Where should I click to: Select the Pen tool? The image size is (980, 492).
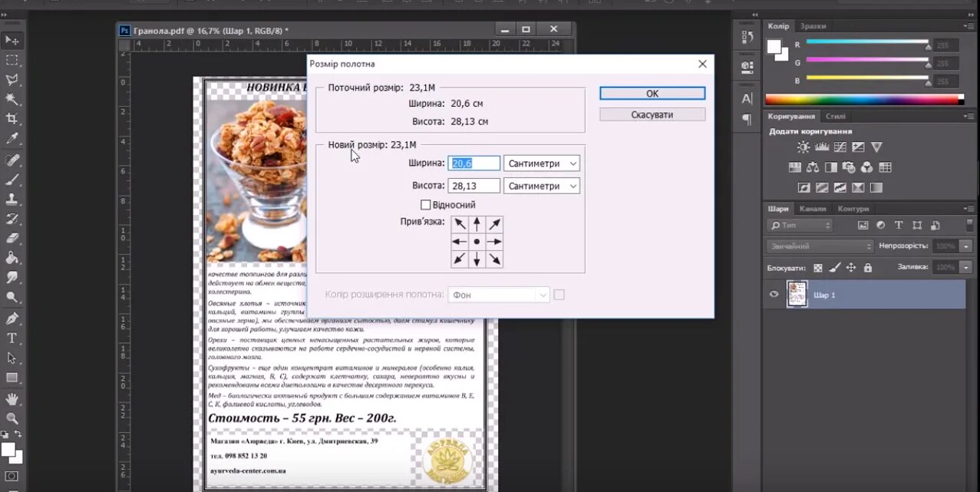pos(12,319)
